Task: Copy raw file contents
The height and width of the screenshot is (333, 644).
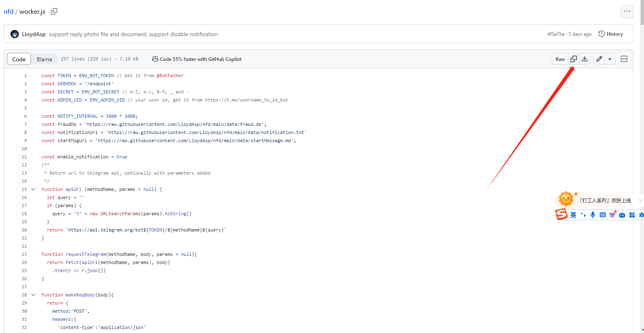Action: [x=574, y=59]
